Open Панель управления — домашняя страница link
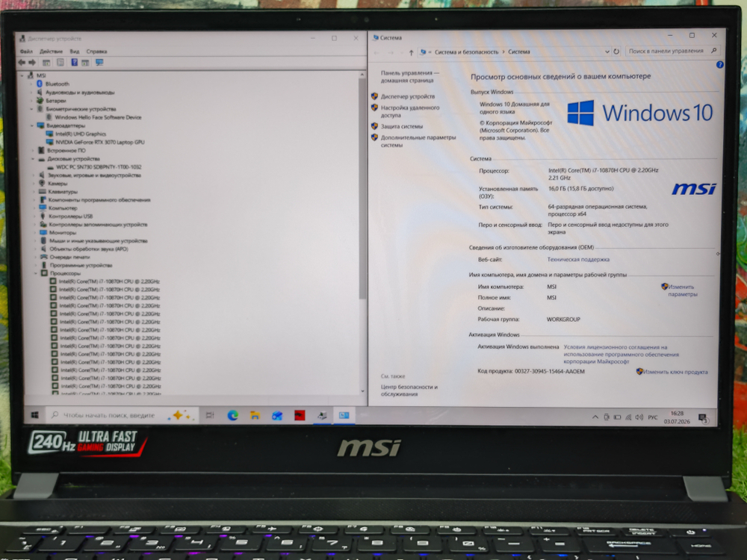 [410, 77]
